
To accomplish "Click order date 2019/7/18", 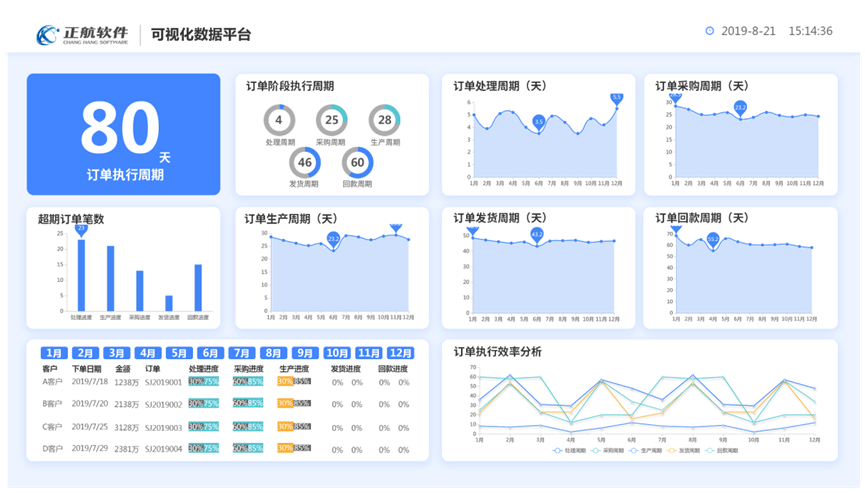I will click(x=90, y=382).
